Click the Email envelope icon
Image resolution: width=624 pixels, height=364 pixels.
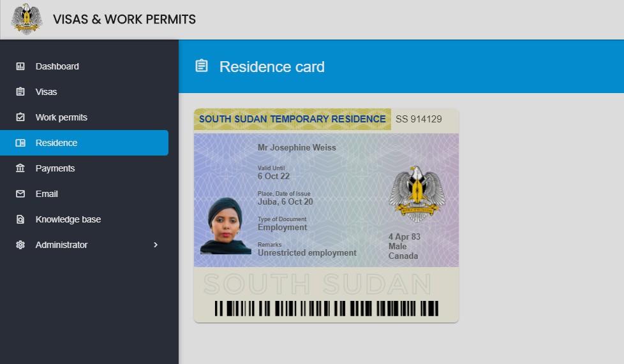click(20, 194)
